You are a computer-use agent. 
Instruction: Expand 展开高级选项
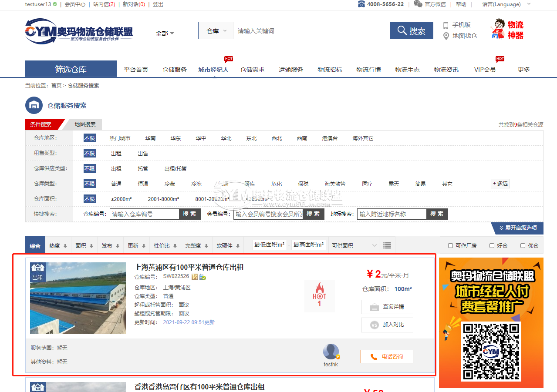[x=517, y=228]
